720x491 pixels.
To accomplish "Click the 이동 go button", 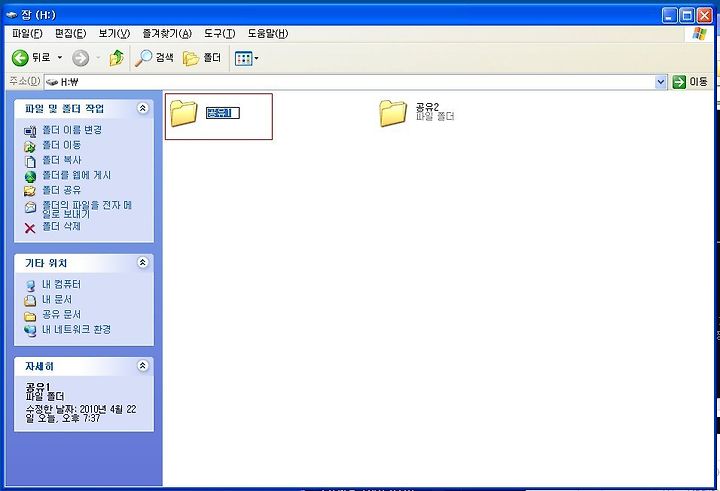I will pos(690,82).
